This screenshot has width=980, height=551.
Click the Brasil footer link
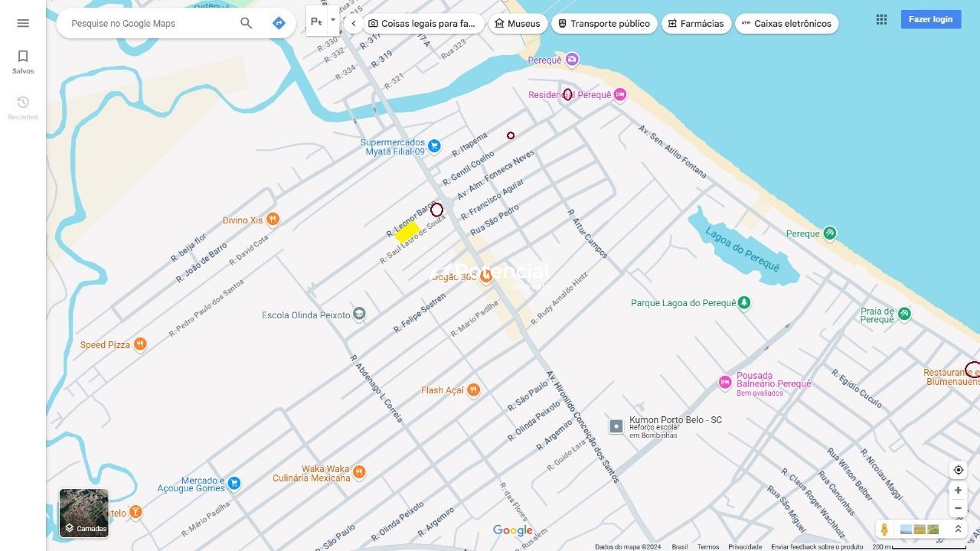pos(680,546)
